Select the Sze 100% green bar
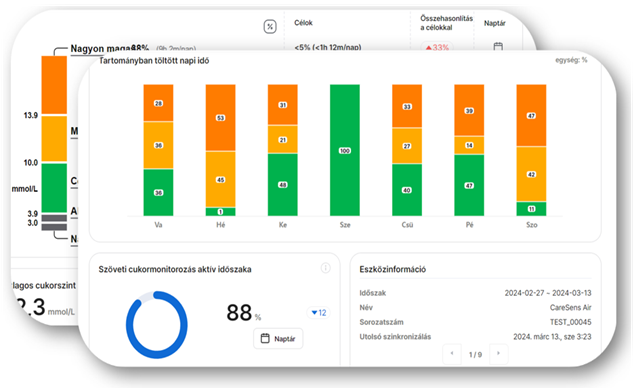 (345, 150)
